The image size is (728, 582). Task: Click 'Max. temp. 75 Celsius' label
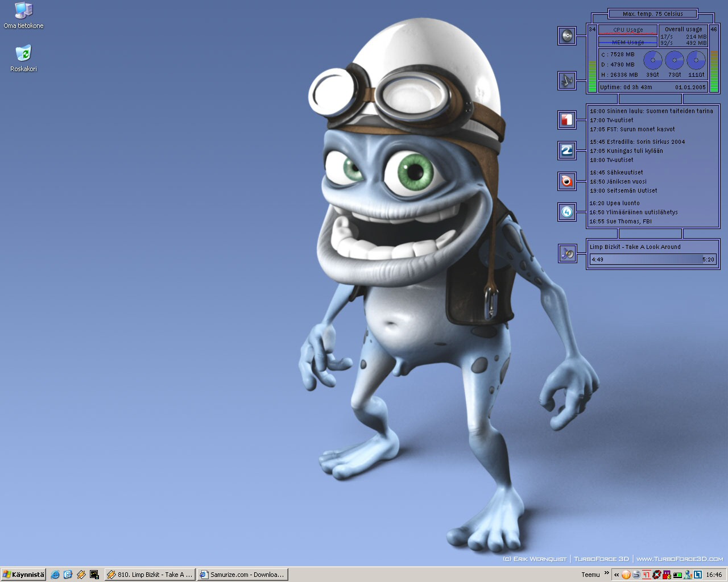click(652, 14)
